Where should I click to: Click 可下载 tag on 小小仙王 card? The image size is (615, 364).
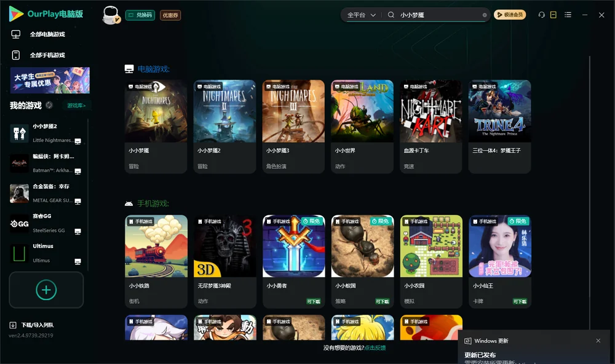pyautogui.click(x=520, y=301)
